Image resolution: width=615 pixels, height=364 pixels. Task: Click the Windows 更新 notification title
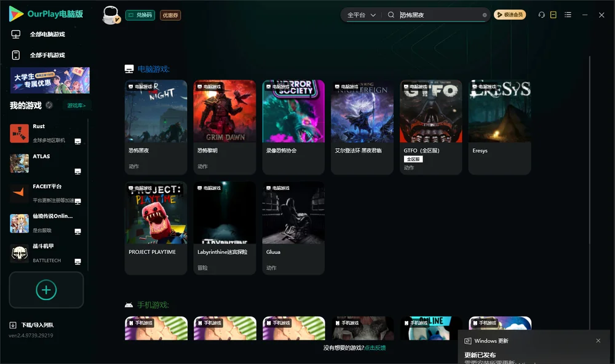point(491,341)
